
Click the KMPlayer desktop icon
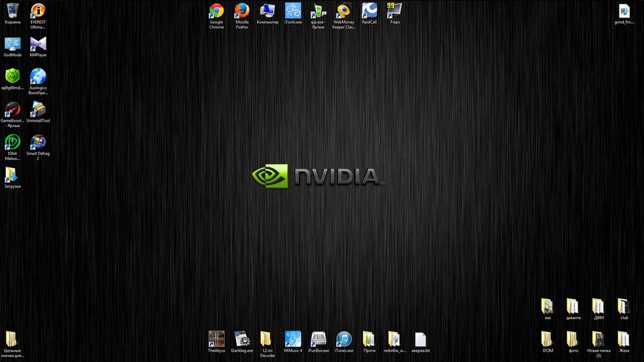(x=38, y=44)
